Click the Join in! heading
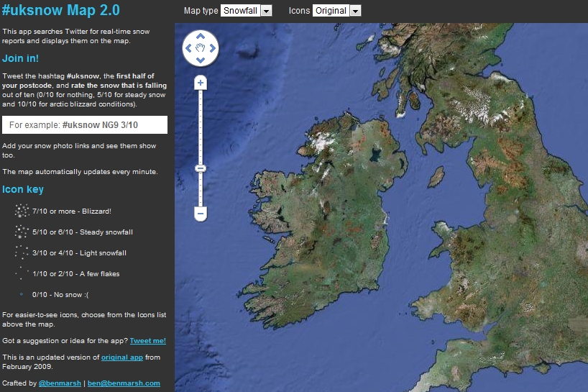The width and height of the screenshot is (588, 392). click(x=20, y=58)
